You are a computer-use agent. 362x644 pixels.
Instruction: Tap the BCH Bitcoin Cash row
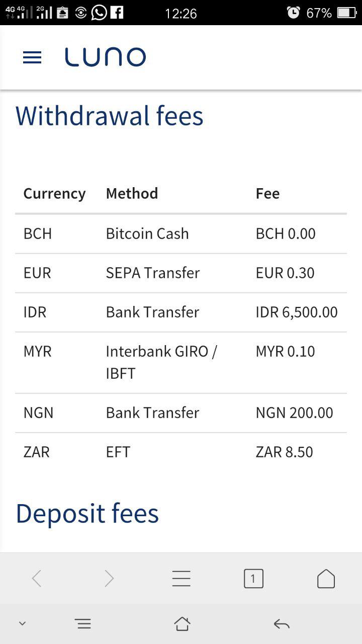(181, 234)
